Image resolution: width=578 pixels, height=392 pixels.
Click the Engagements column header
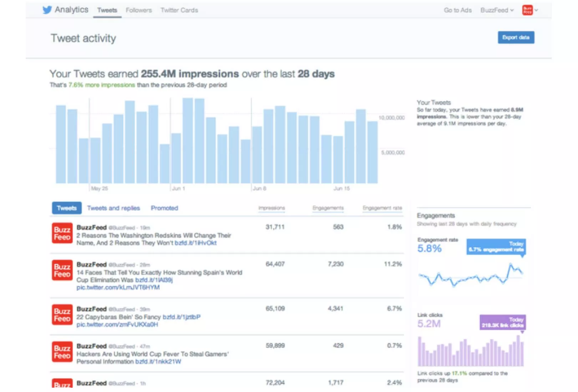click(328, 208)
